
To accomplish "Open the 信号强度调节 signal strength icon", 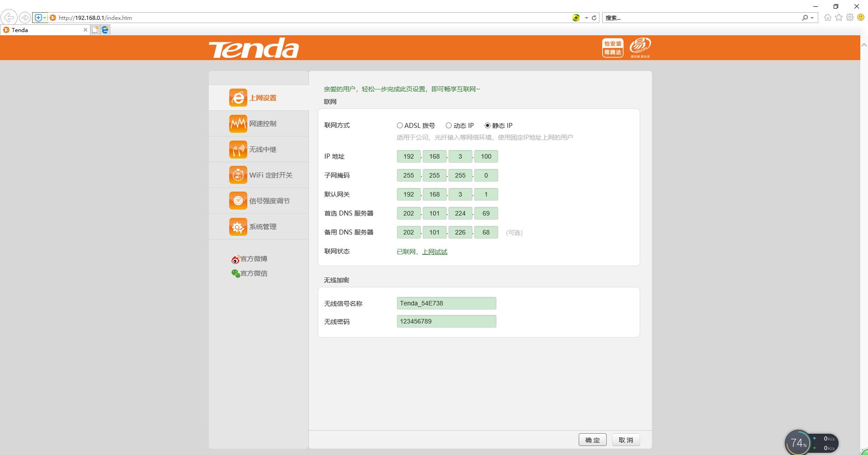I will pyautogui.click(x=238, y=201).
